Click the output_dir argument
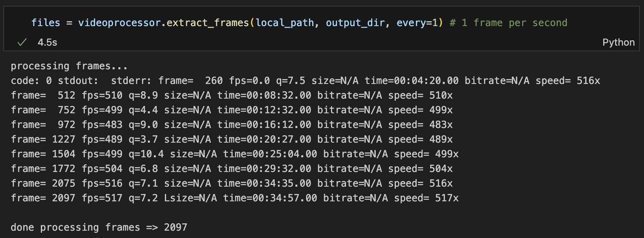 (x=355, y=23)
